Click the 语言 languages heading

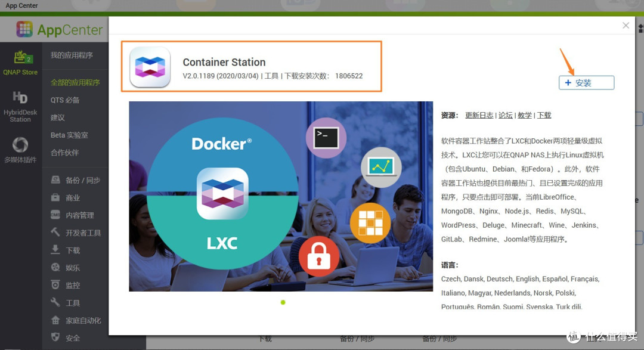pyautogui.click(x=450, y=265)
